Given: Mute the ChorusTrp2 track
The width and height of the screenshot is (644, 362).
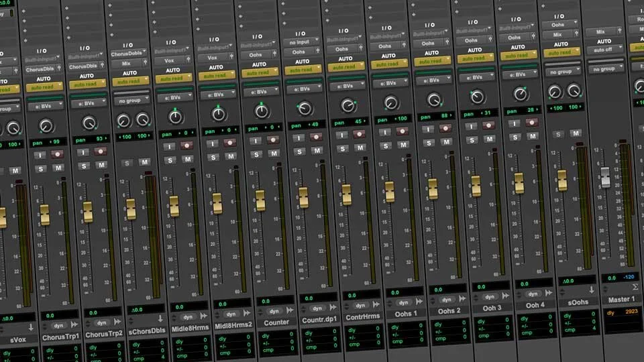Looking at the screenshot, I should coord(101,165).
